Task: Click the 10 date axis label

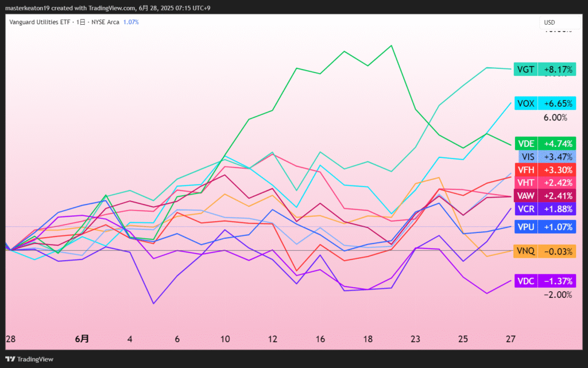Action: [225, 339]
